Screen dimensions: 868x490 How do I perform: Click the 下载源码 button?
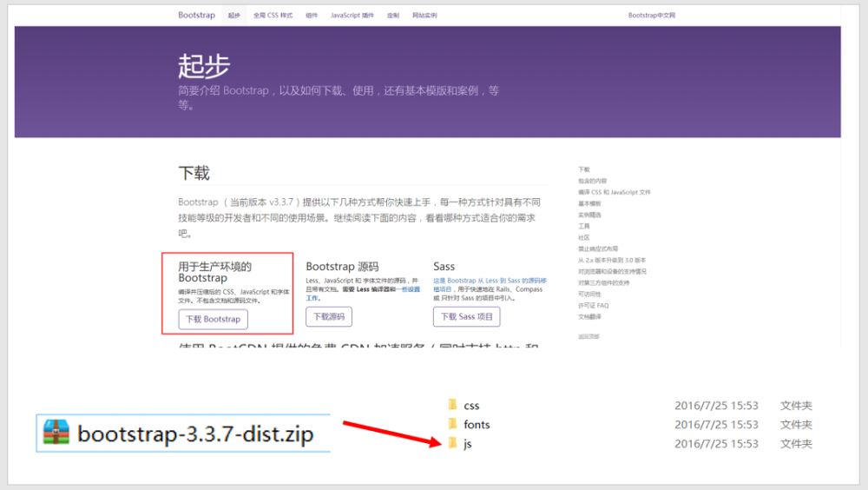[329, 316]
